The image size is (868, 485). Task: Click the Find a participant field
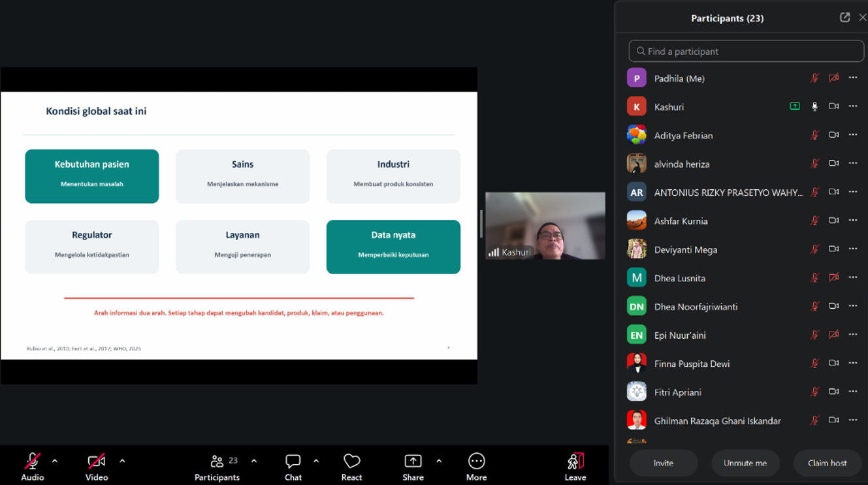click(x=747, y=51)
